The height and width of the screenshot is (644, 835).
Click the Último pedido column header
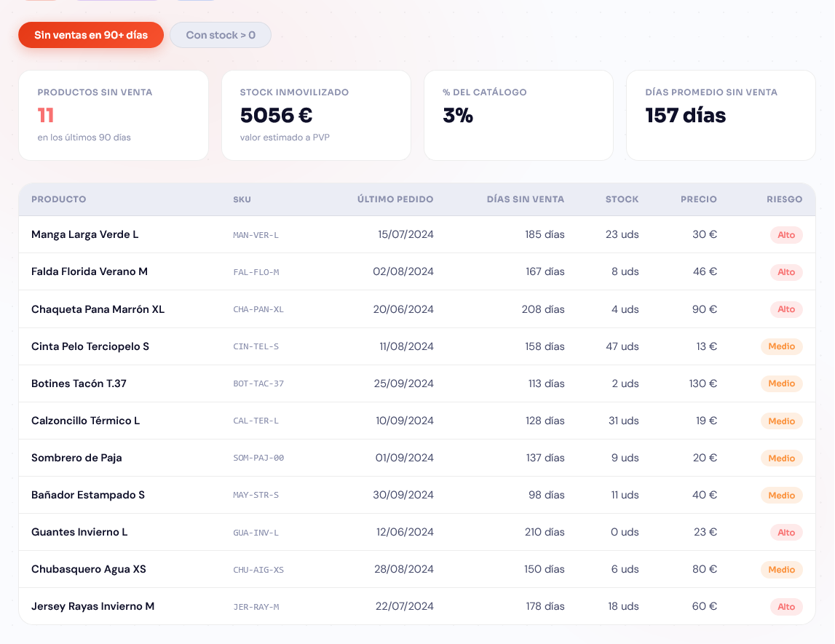[x=395, y=199]
